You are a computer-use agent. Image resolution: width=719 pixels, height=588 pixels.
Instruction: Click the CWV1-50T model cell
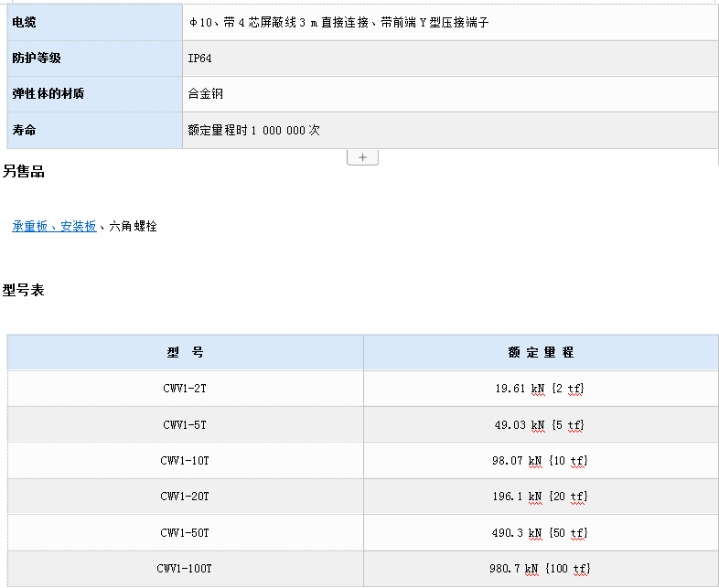[186, 532]
